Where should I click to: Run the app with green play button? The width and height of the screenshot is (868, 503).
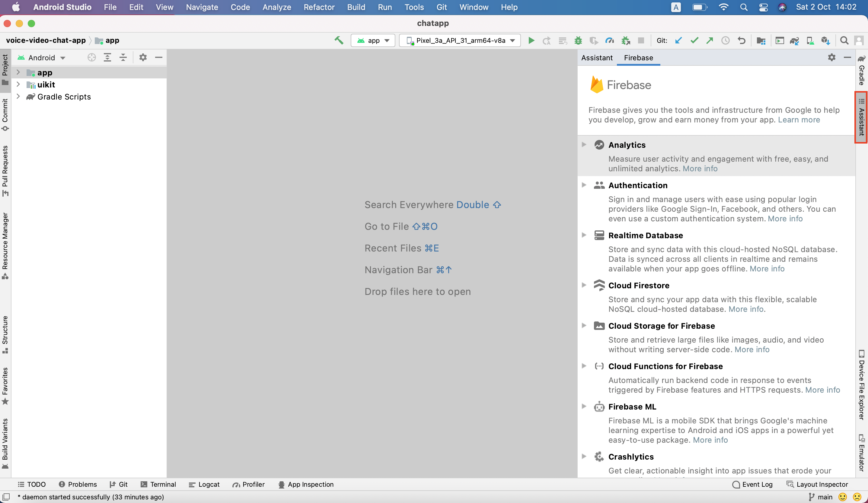tap(531, 41)
